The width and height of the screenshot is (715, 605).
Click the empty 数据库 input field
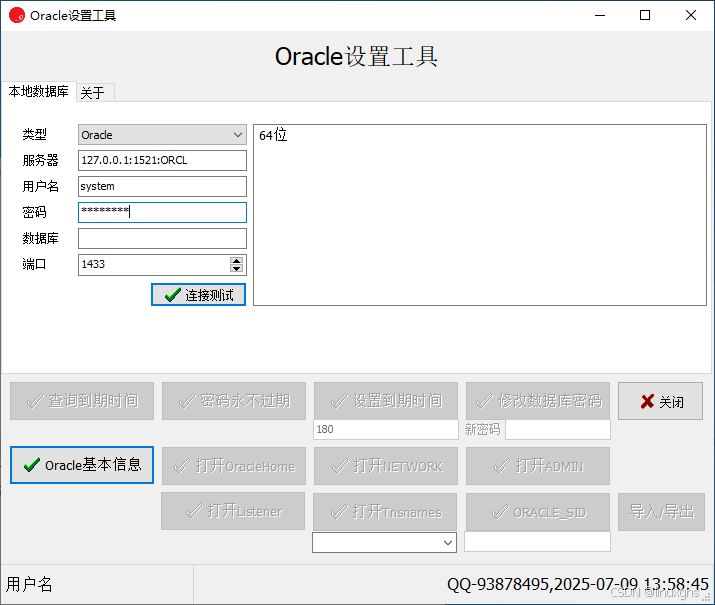[162, 238]
